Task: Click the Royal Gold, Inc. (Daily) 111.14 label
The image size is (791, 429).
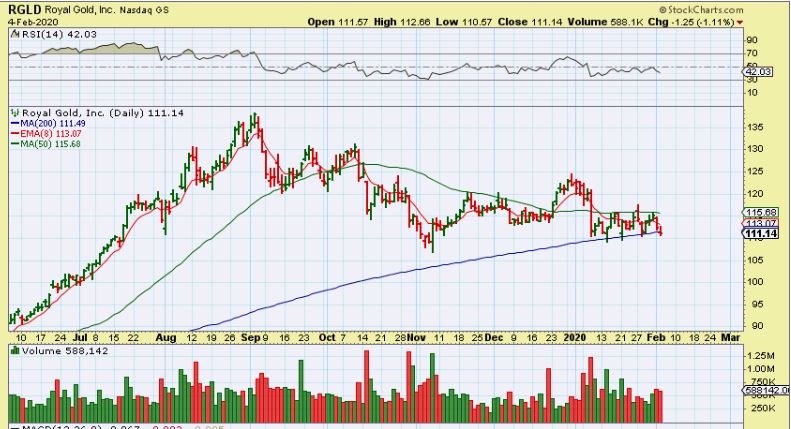Action: click(x=103, y=113)
